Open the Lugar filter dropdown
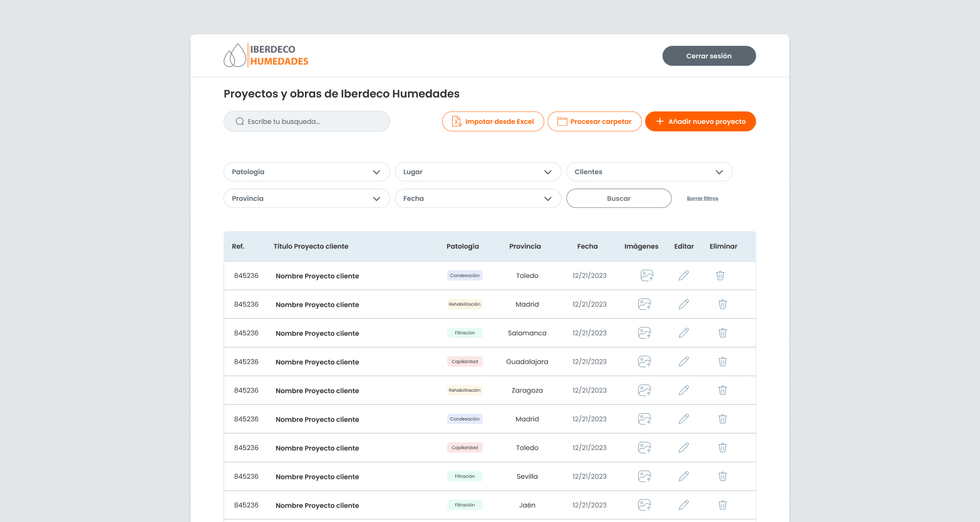This screenshot has height=522, width=980. [478, 172]
